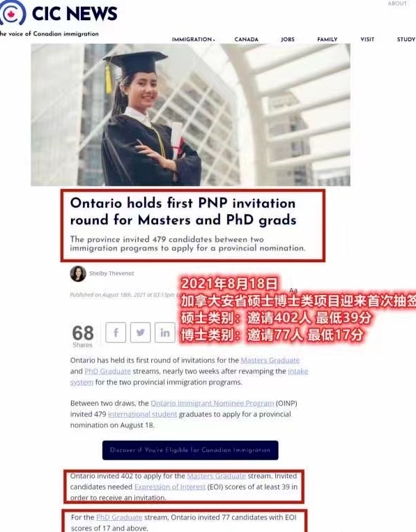
Task: Open the Expression of Interest link
Action: point(170,487)
